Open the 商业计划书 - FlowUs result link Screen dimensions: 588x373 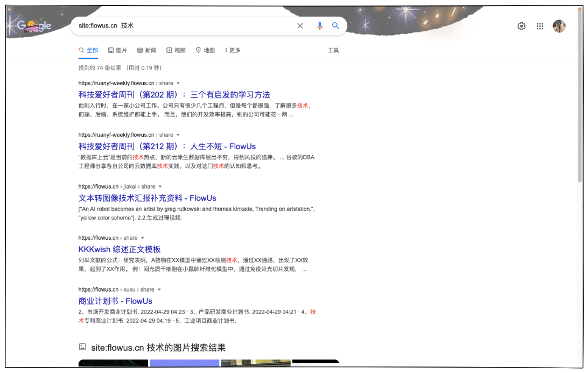pyautogui.click(x=116, y=301)
